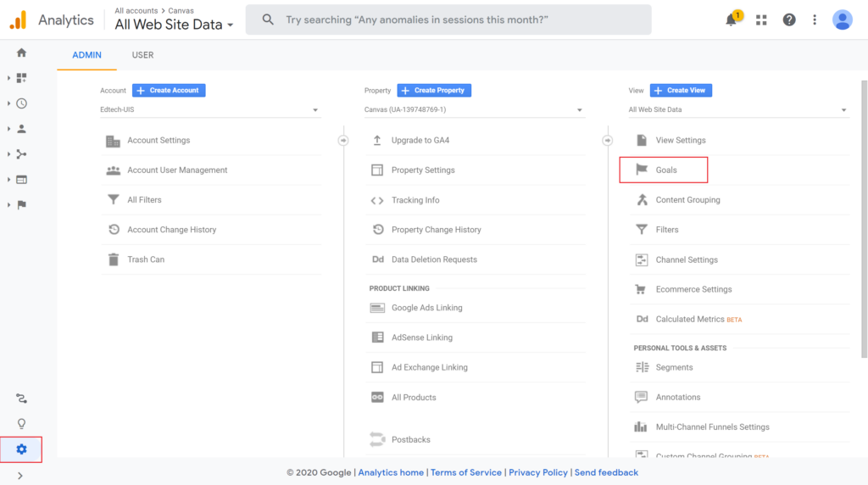Viewport: 868px width, 485px height.
Task: Open notifications bell icon
Action: point(732,20)
